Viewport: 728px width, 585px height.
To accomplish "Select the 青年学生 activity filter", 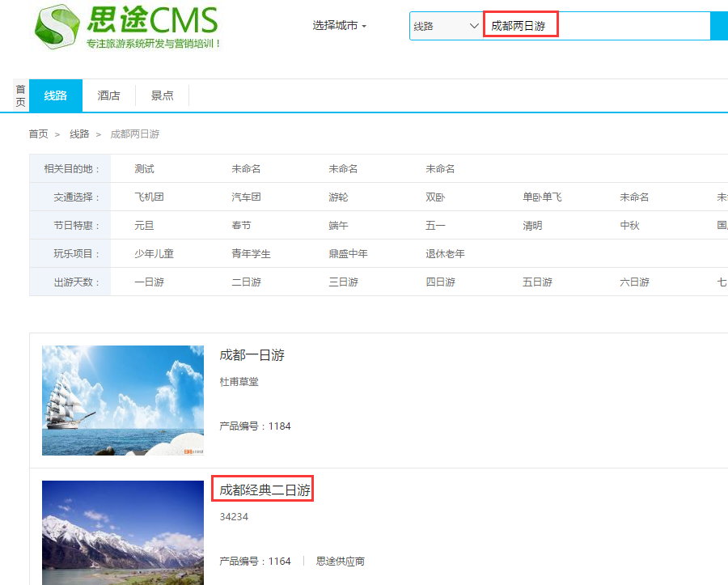I will (x=251, y=254).
